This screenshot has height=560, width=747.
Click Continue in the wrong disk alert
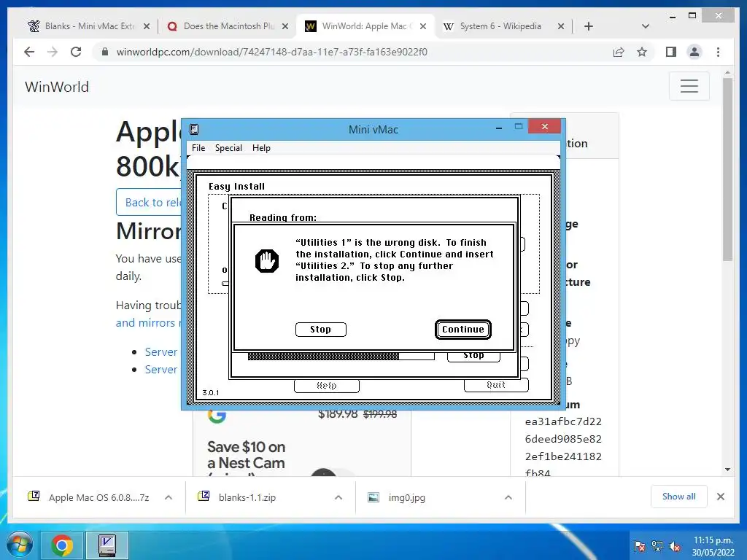(x=462, y=330)
